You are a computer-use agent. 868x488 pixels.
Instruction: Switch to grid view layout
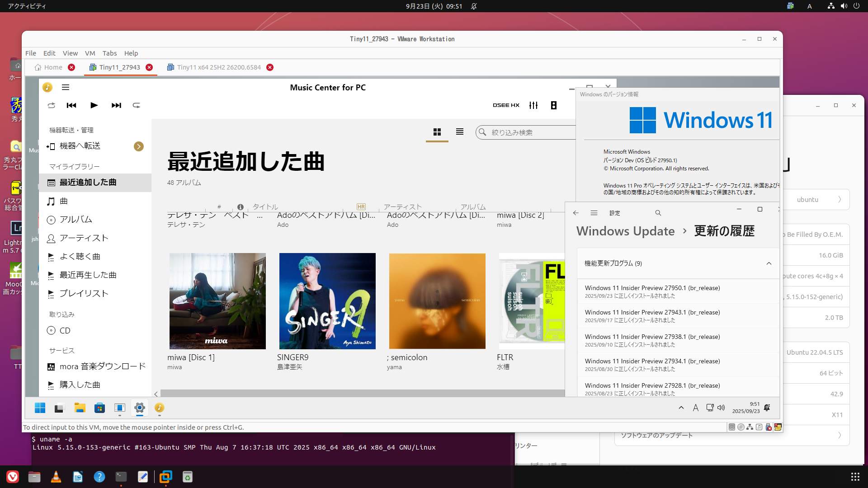click(x=437, y=132)
